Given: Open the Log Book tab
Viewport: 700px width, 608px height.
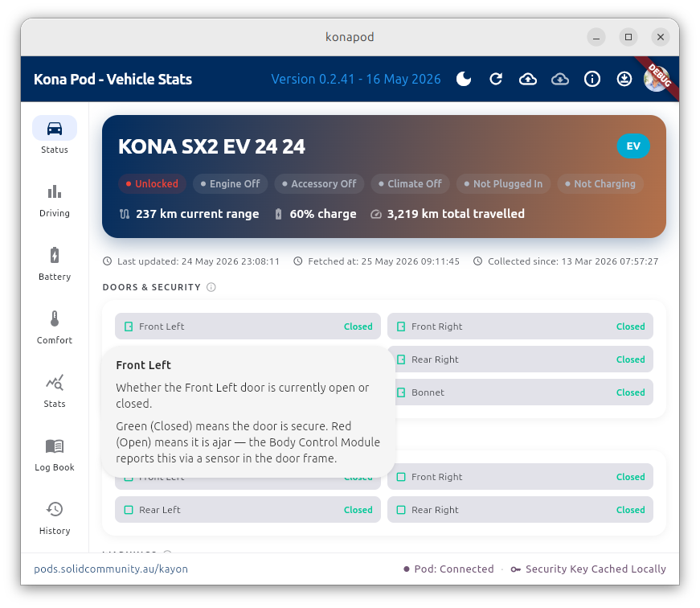Looking at the screenshot, I should (55, 454).
